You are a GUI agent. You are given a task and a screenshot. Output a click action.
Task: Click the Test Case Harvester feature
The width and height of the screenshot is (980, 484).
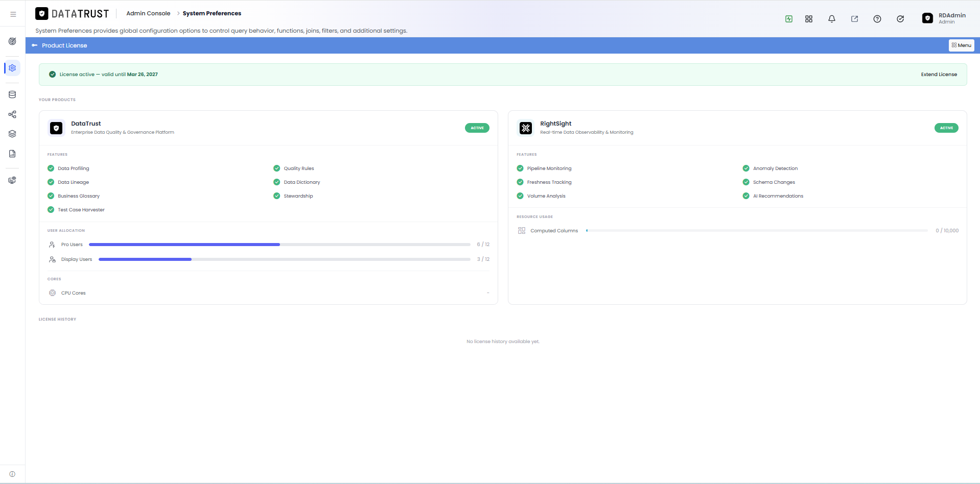click(x=81, y=210)
